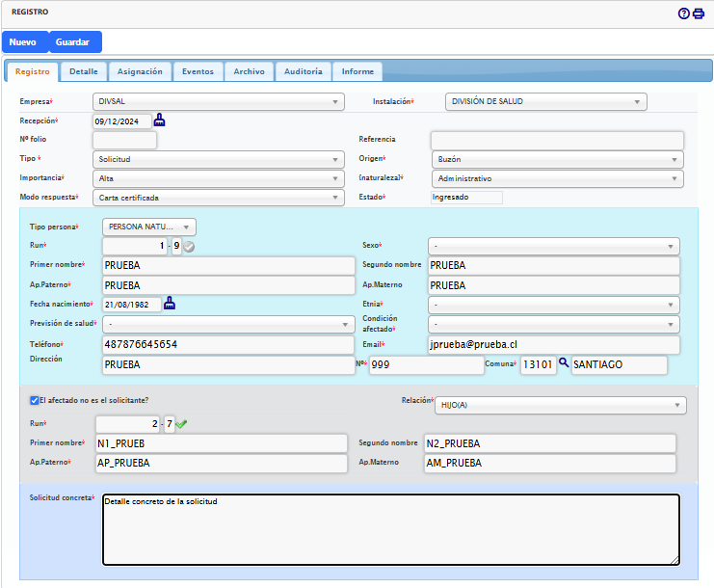Toggle 'El afectado no es el solicitante?' checkbox

click(x=34, y=400)
